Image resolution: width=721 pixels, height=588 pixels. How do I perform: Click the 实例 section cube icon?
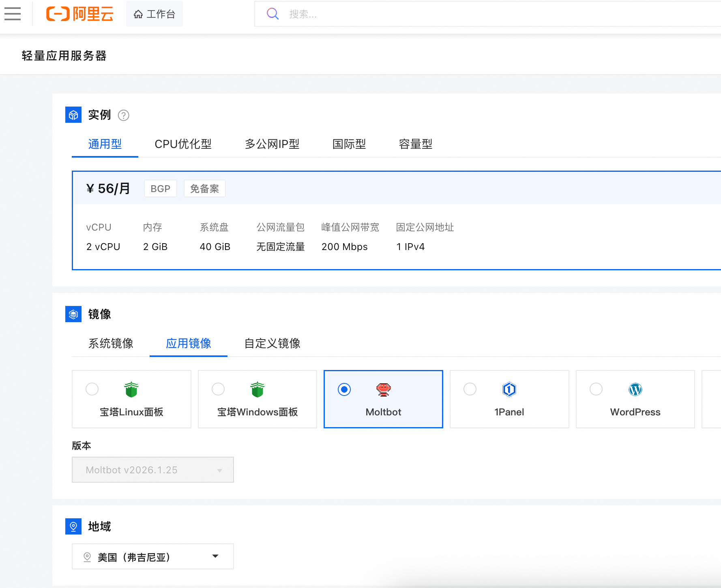point(73,115)
